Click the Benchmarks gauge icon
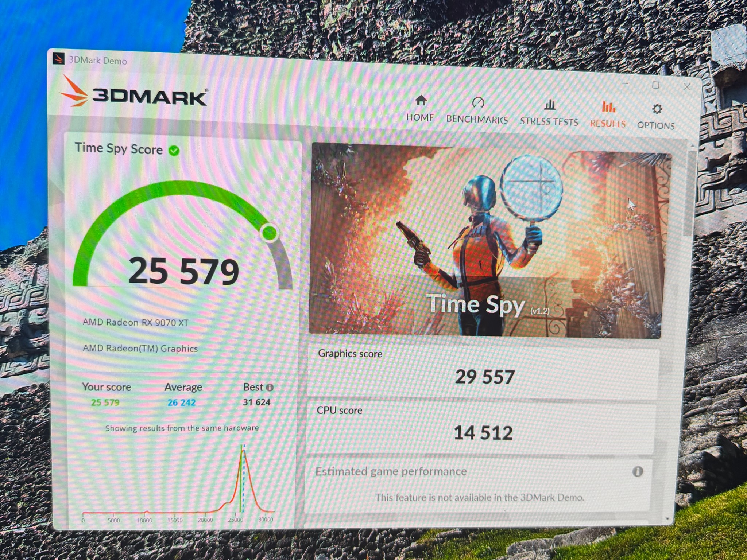Viewport: 747px width, 560px height. (478, 102)
